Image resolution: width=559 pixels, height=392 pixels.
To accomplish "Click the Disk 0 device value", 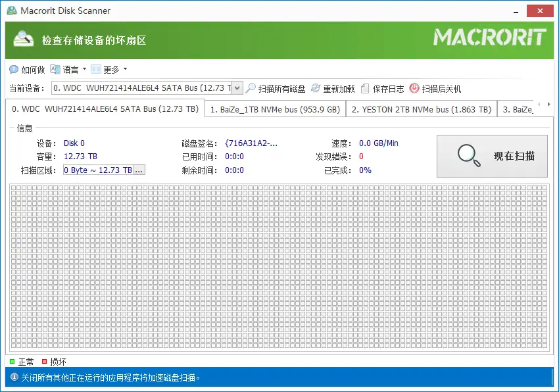I will [x=74, y=143].
